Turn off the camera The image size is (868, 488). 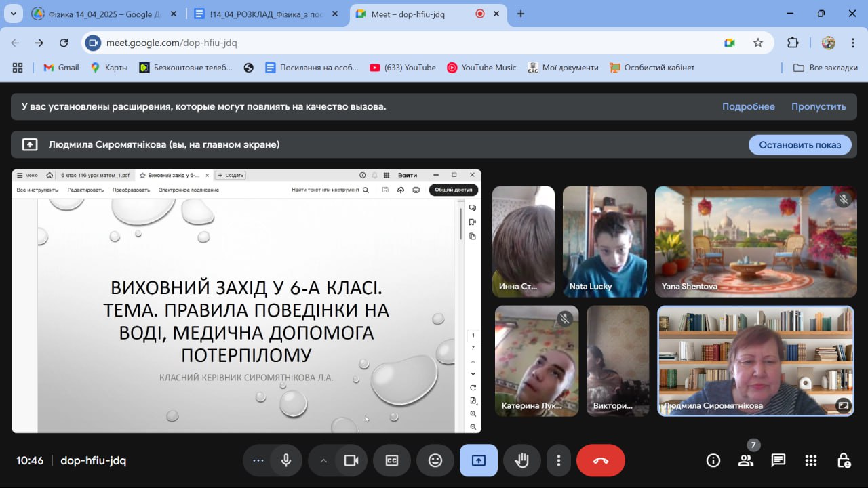(x=351, y=461)
